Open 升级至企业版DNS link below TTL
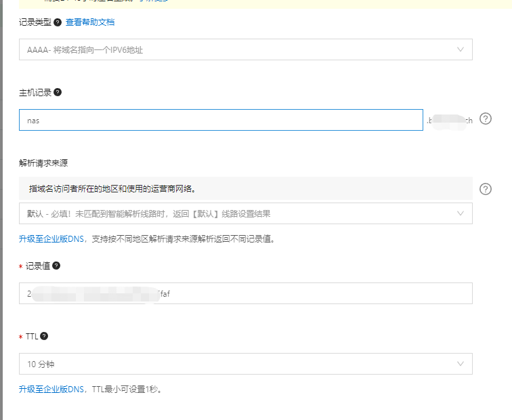 pyautogui.click(x=51, y=389)
